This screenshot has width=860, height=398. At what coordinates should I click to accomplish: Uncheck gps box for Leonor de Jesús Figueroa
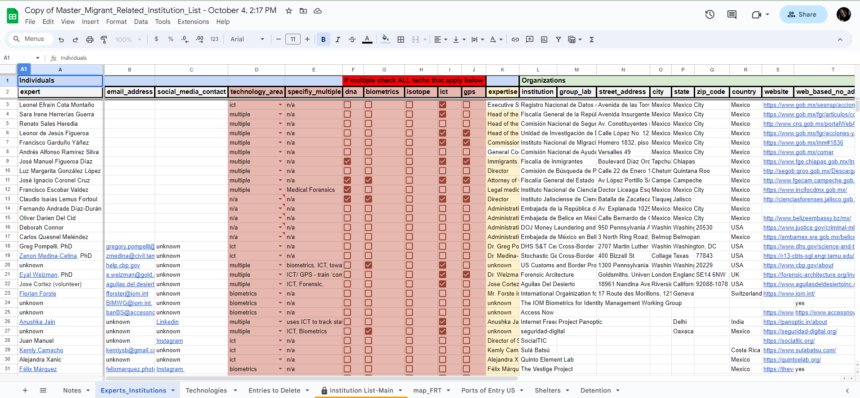(466, 133)
